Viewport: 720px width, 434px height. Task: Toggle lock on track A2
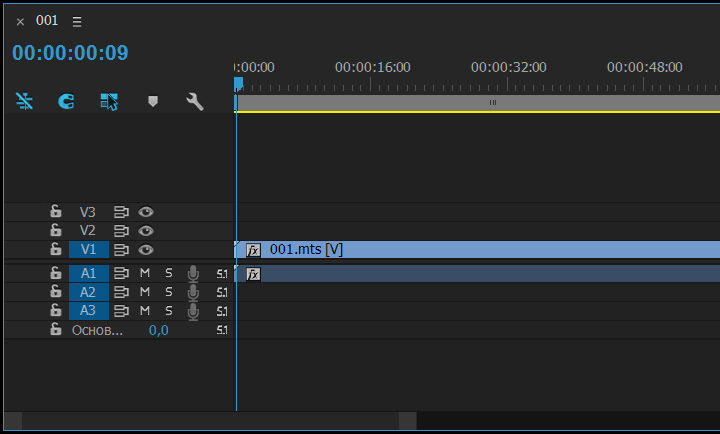coord(56,291)
